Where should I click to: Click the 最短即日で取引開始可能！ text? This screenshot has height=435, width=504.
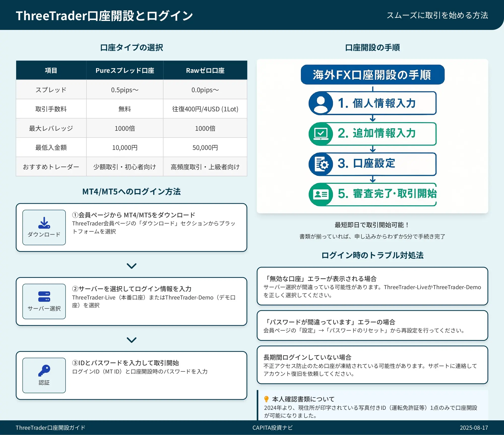tap(372, 225)
